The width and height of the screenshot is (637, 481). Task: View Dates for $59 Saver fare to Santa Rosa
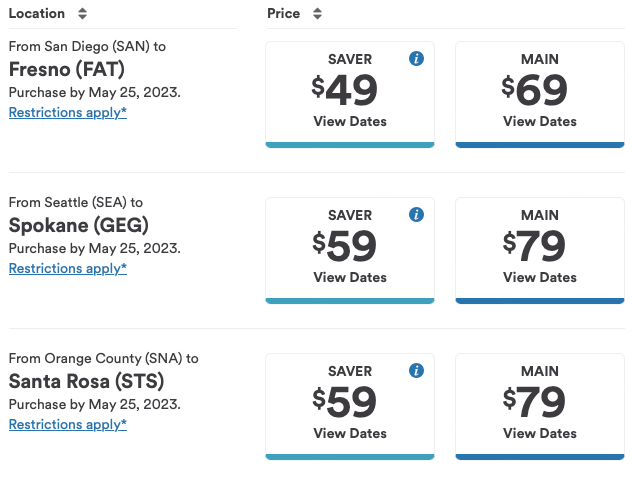point(350,434)
